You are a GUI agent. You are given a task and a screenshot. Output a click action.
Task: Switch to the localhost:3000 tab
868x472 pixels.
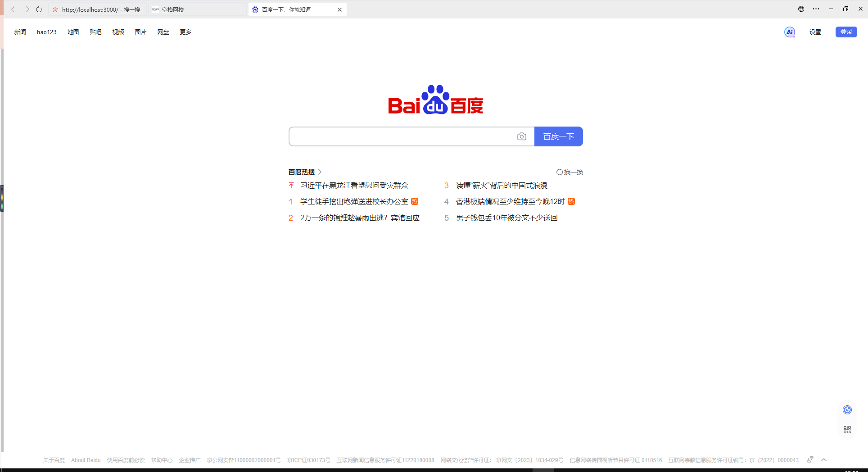coord(97,9)
